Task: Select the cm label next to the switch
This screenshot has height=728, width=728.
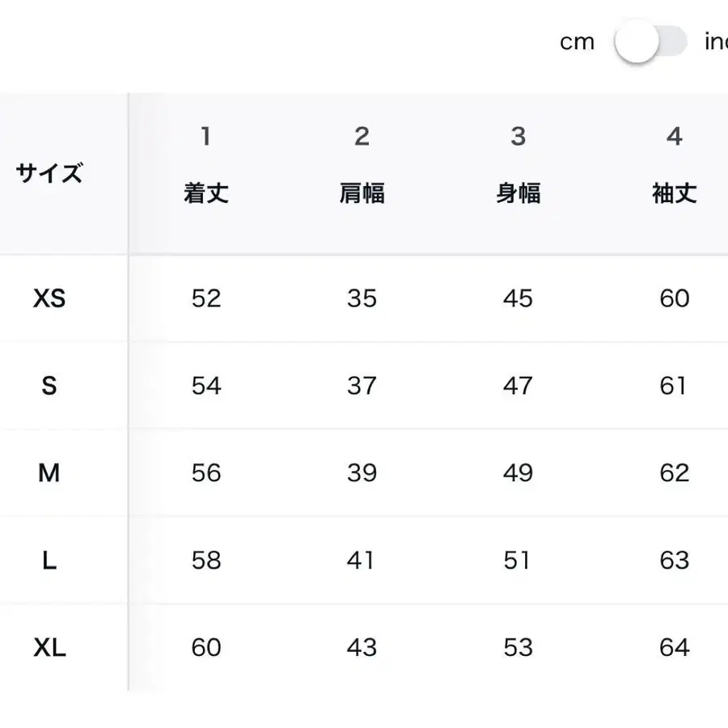Action: click(577, 41)
